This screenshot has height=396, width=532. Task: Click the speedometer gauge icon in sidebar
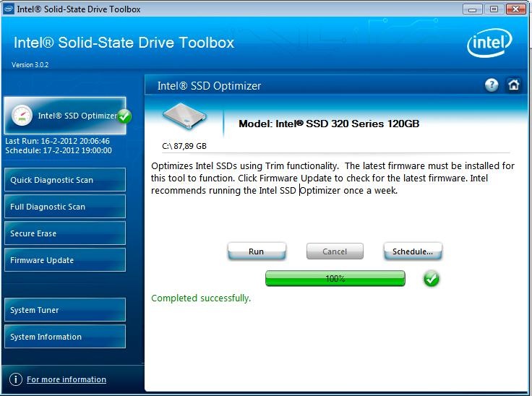pos(22,116)
